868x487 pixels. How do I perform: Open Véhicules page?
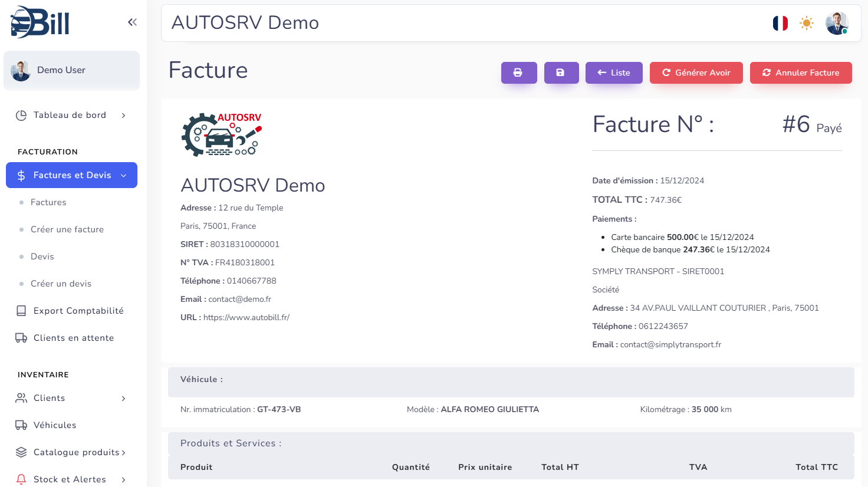55,425
